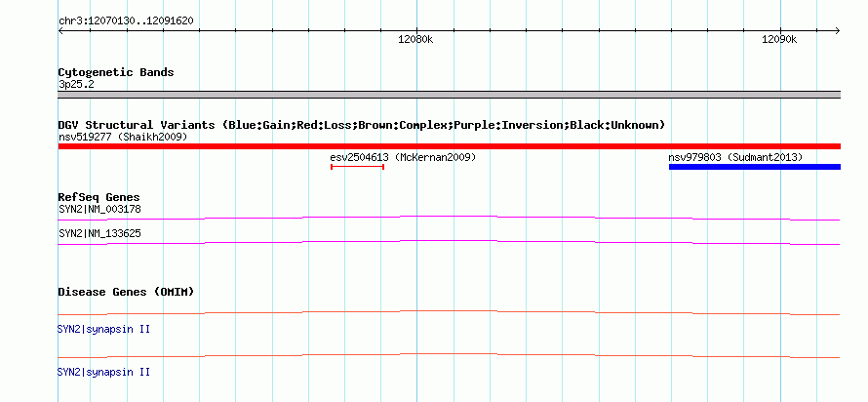
Task: Click the 12090k ruler position label
Action: pos(779,39)
